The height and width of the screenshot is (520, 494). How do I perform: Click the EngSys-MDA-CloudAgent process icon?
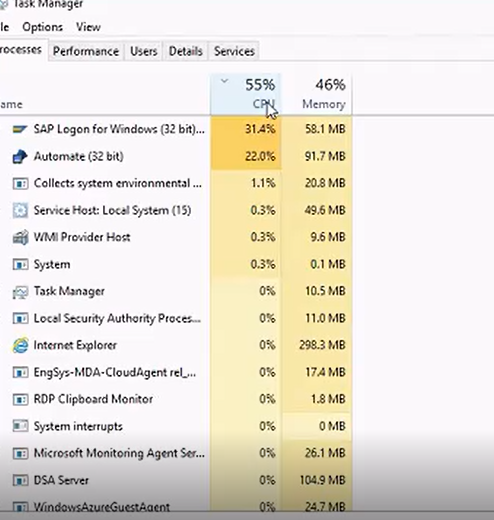click(x=20, y=372)
